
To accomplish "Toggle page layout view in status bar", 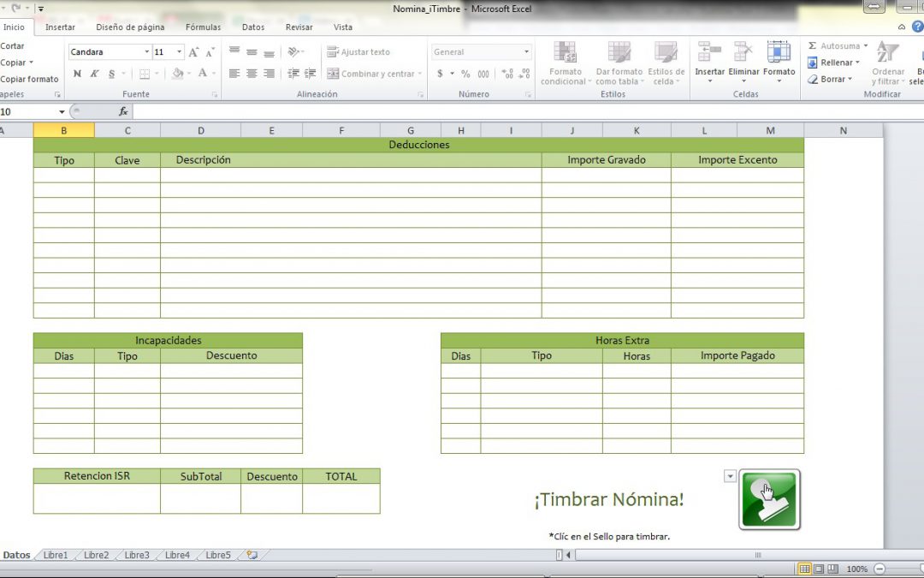I will click(x=819, y=569).
